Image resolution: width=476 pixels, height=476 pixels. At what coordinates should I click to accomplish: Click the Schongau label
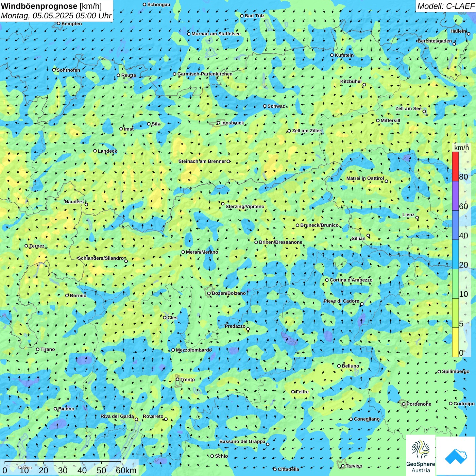point(159,4)
